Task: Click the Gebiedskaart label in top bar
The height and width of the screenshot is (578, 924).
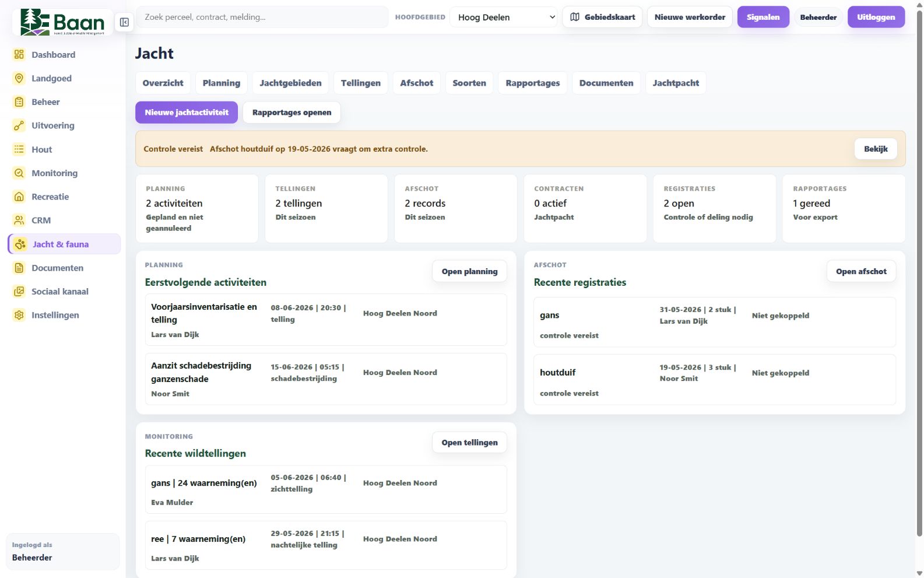Action: [610, 17]
